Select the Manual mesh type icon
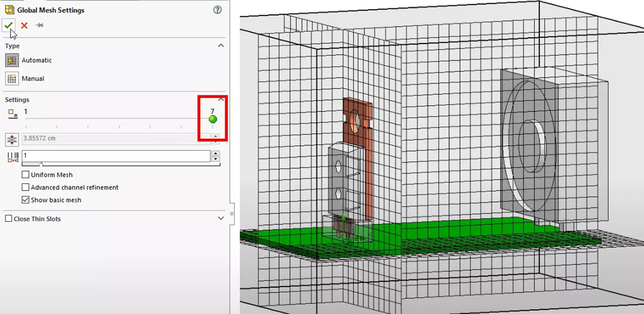 [x=12, y=79]
